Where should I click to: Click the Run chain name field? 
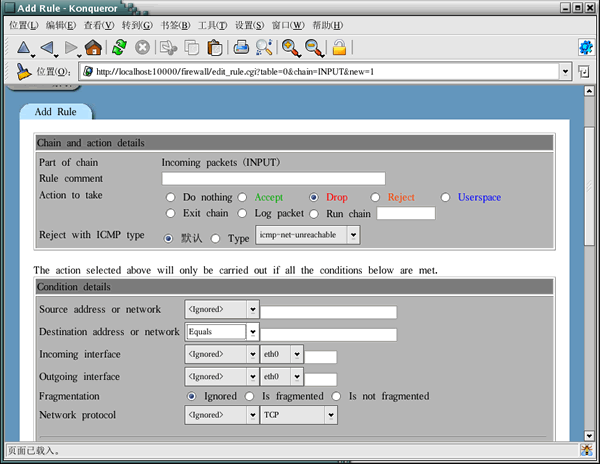pyautogui.click(x=406, y=213)
